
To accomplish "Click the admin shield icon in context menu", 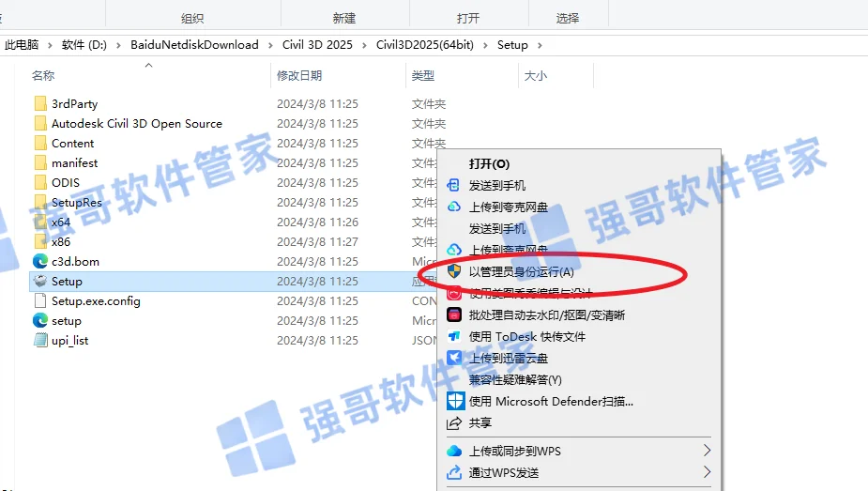I will pyautogui.click(x=454, y=271).
